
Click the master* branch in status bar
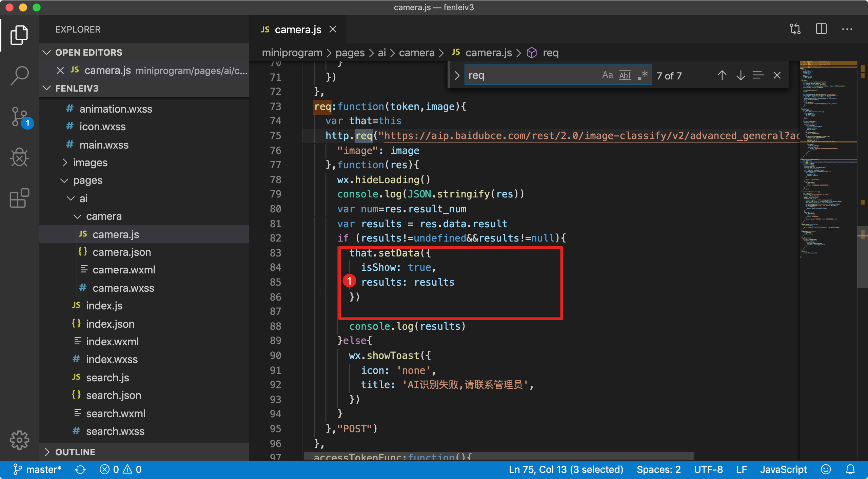[37, 470]
